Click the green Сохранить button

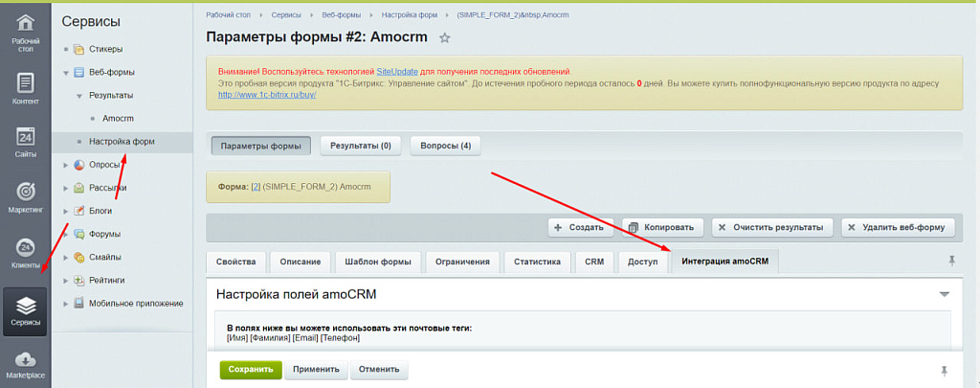point(250,369)
